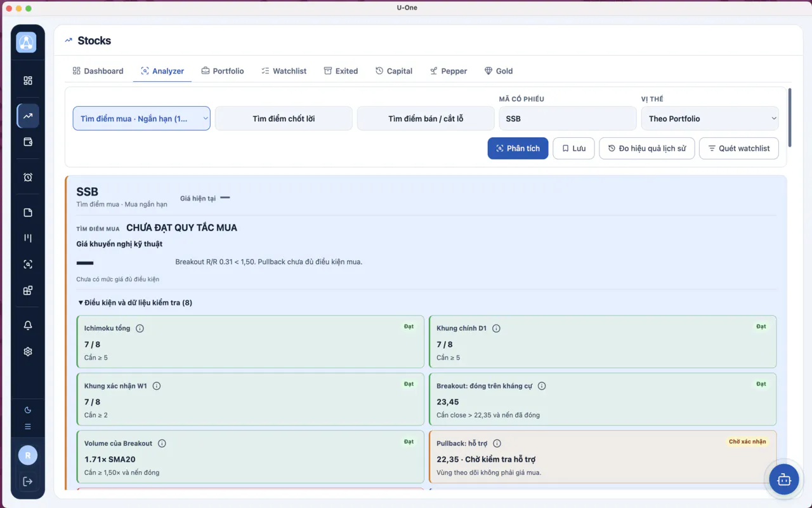This screenshot has height=508, width=812.
Task: Click the Giá khuyến nghị kỹ thuật label
Action: [x=120, y=244]
